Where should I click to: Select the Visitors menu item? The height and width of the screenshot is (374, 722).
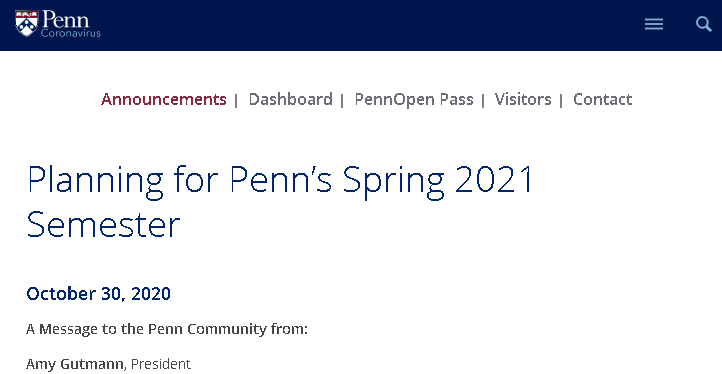[x=523, y=99]
